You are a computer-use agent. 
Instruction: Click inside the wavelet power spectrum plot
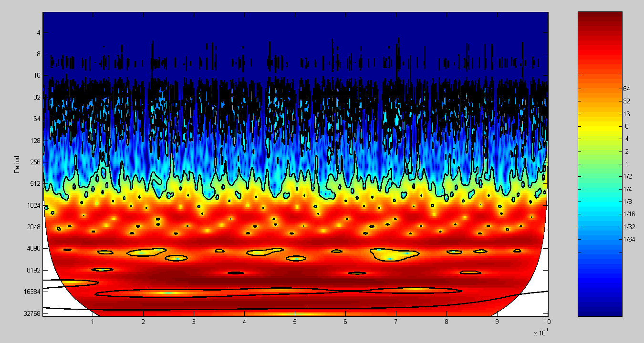pos(295,164)
